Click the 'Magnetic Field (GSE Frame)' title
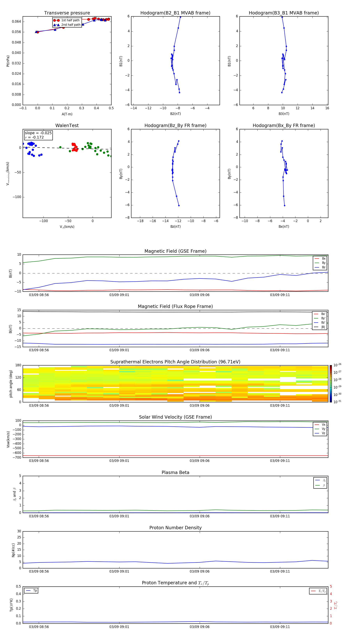Screen dimensions: 351x644 pyautogui.click(x=175, y=251)
